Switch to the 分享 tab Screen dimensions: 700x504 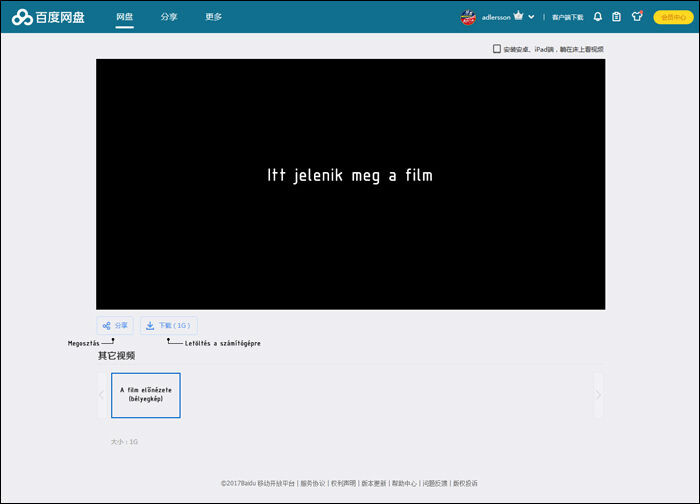[x=169, y=17]
